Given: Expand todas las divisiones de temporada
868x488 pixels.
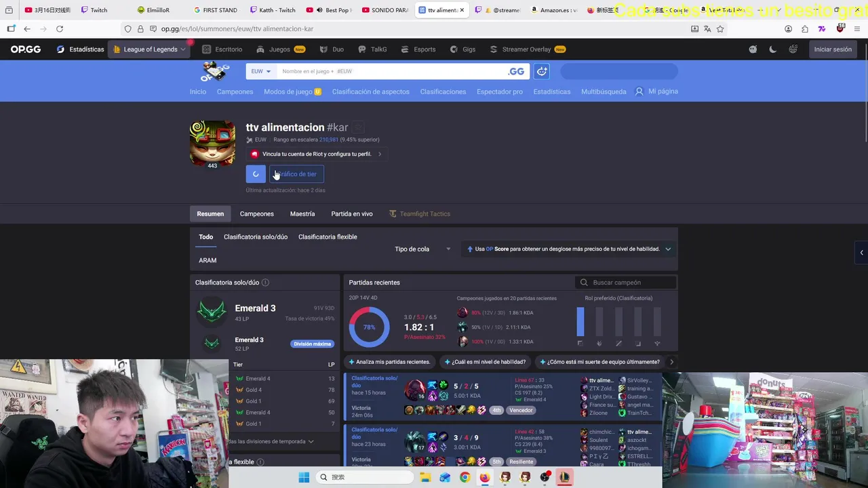Looking at the screenshot, I should click(x=271, y=441).
